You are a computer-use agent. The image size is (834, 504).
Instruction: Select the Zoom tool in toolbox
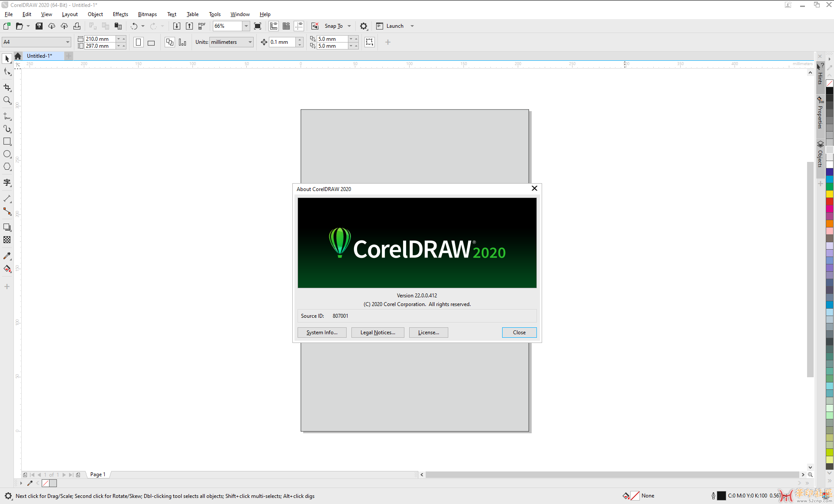pyautogui.click(x=7, y=100)
